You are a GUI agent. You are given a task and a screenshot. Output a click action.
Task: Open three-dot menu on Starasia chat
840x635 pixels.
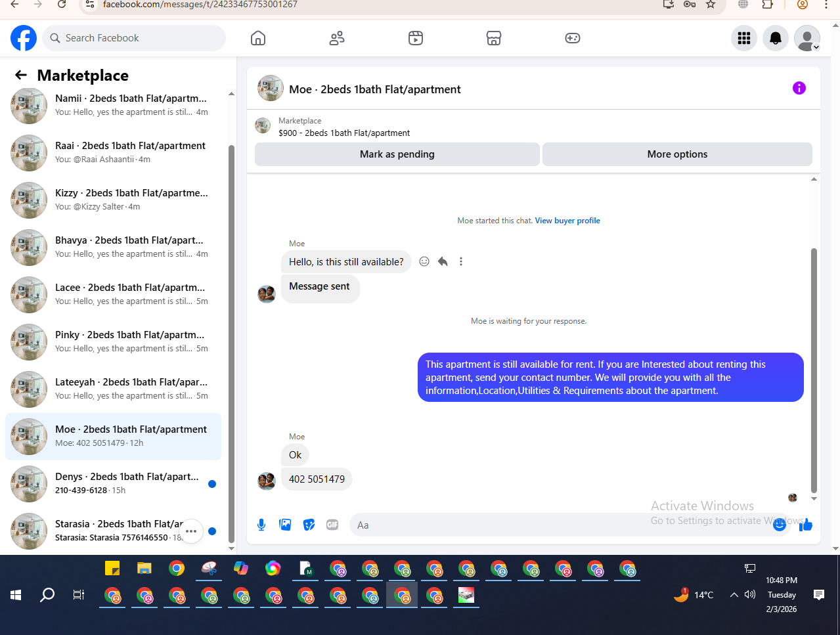(x=191, y=531)
